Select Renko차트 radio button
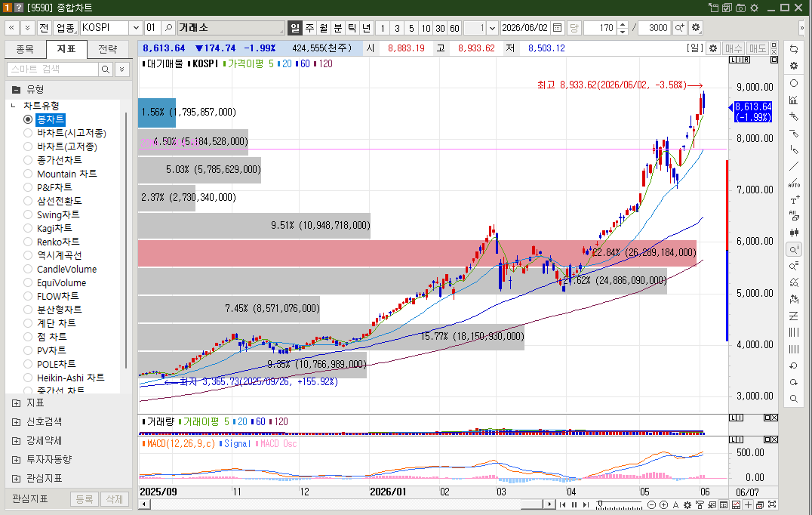 pyautogui.click(x=28, y=242)
